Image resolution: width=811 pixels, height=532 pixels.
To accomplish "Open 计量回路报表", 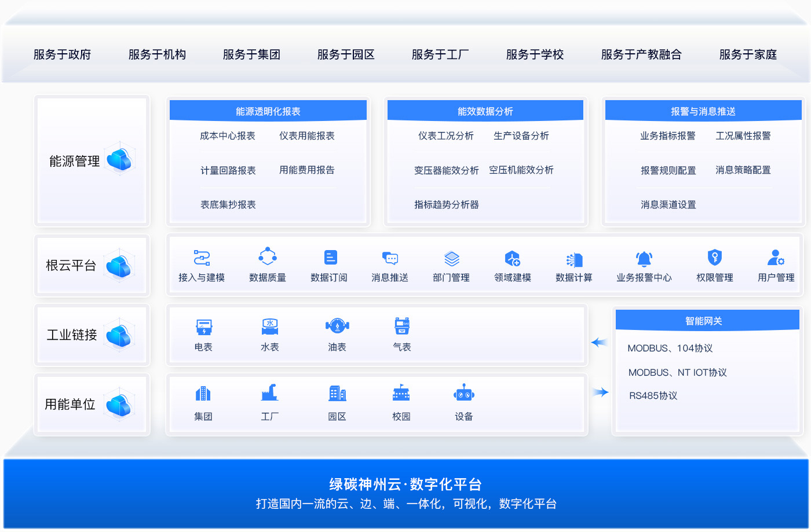I will (228, 170).
